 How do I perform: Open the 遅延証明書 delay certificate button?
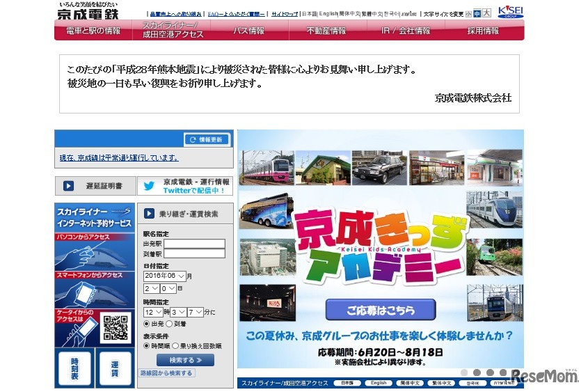(95, 186)
